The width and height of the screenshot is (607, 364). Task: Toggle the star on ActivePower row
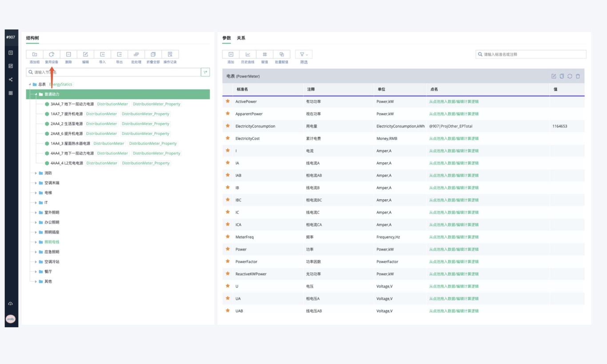click(228, 101)
